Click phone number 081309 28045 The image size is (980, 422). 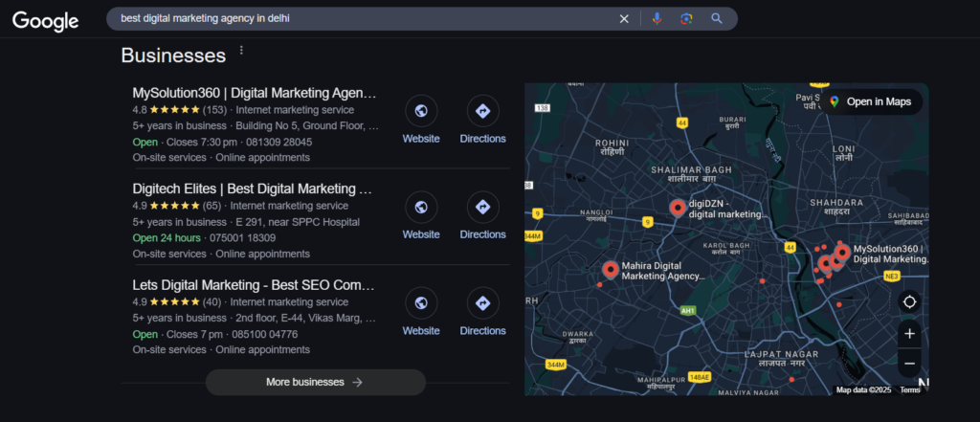tap(280, 142)
